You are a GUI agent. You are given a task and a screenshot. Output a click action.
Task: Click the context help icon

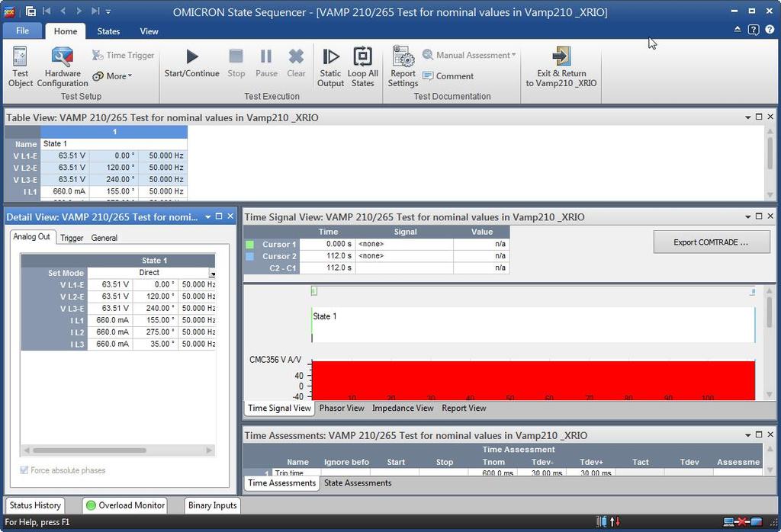(754, 30)
